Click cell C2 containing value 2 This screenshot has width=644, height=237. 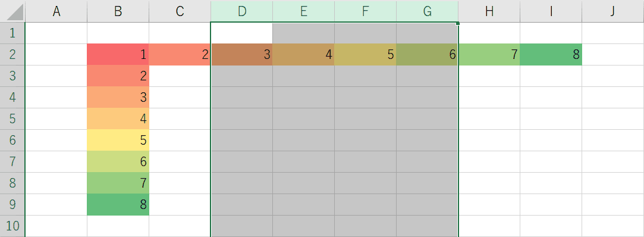pos(180,54)
